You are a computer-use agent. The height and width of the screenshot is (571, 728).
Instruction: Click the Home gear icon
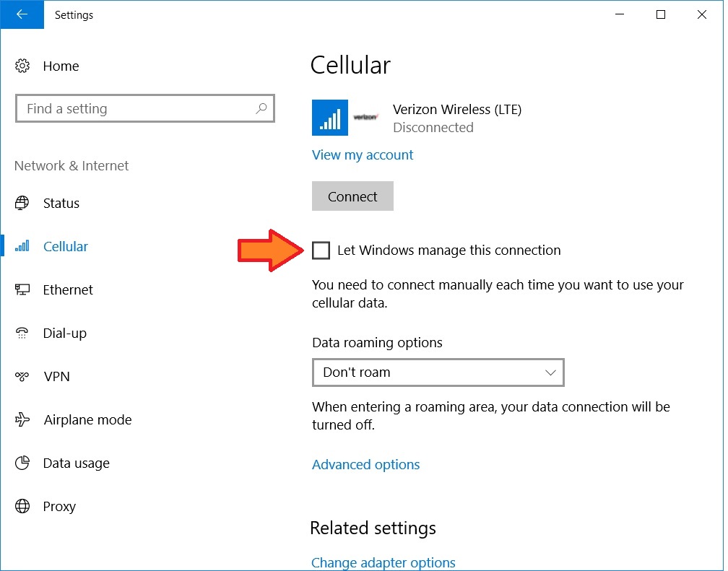[22, 66]
